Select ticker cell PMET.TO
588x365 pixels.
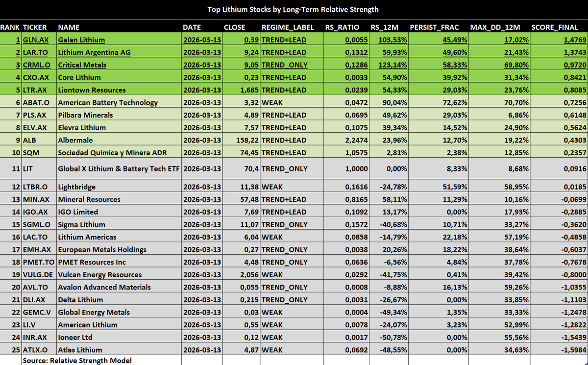tap(38, 262)
